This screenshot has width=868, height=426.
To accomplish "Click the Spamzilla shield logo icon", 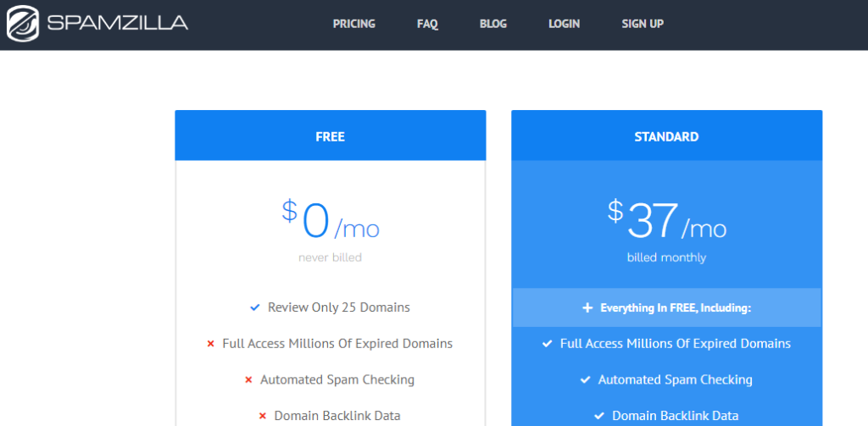I will (x=23, y=24).
